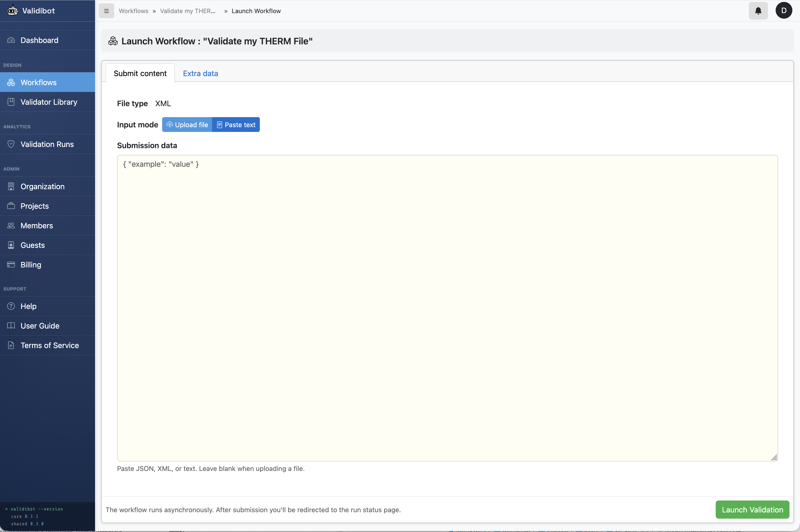Switch to the Extra data tab

(200, 73)
